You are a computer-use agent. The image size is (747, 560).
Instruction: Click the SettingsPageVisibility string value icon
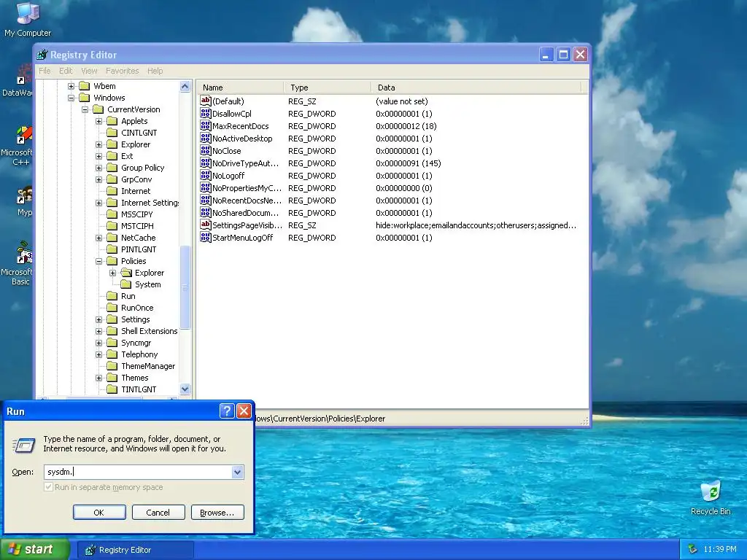click(205, 225)
